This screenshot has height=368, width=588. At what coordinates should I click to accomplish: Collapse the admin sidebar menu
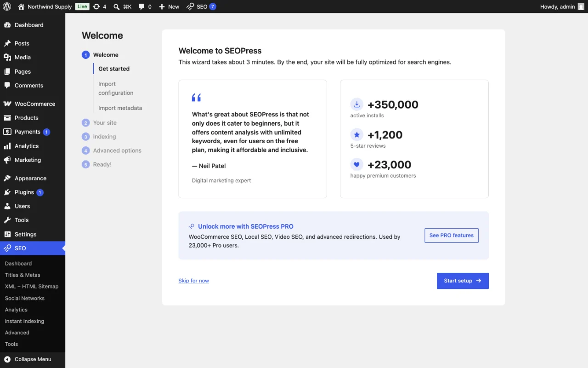[x=33, y=359]
